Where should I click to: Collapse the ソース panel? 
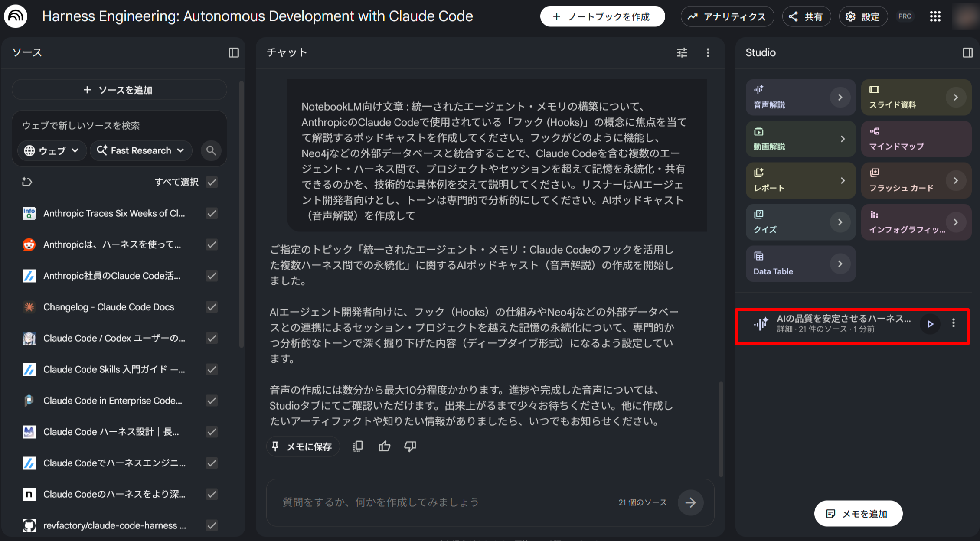click(x=234, y=52)
